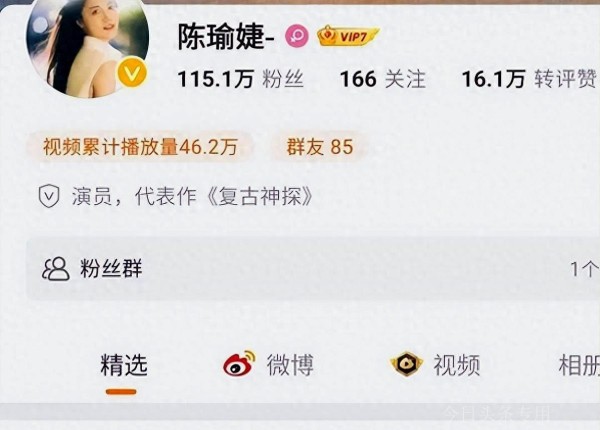Open the 166 关注 following list
Screen dimensions: 600x430
(x=383, y=79)
